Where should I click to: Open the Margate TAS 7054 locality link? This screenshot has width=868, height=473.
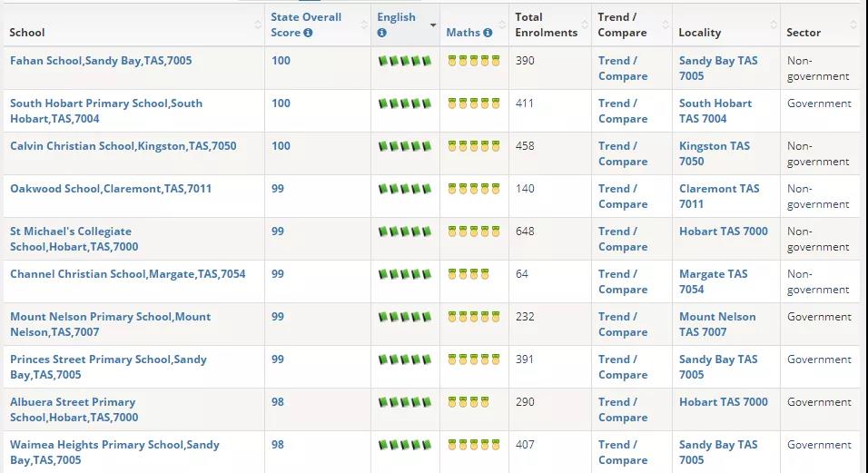point(713,281)
